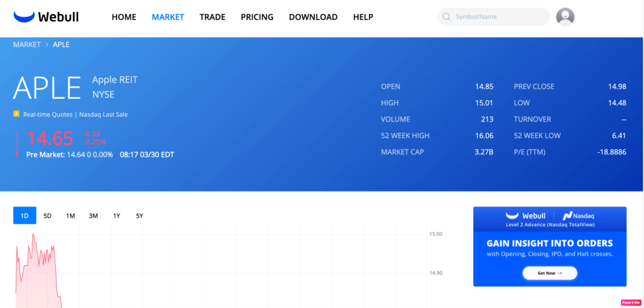Select the 5D chart range tab
This screenshot has height=308, width=644.
click(48, 215)
